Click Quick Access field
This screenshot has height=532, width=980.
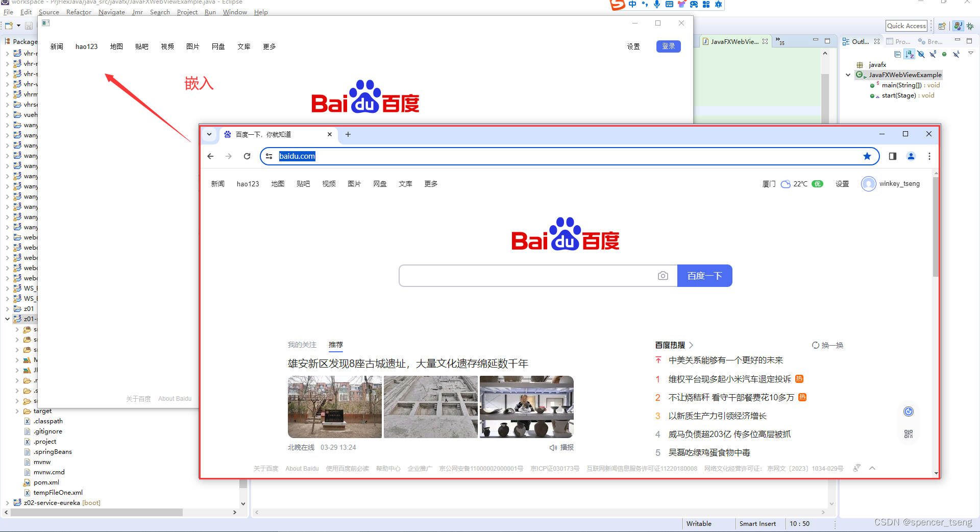point(906,26)
